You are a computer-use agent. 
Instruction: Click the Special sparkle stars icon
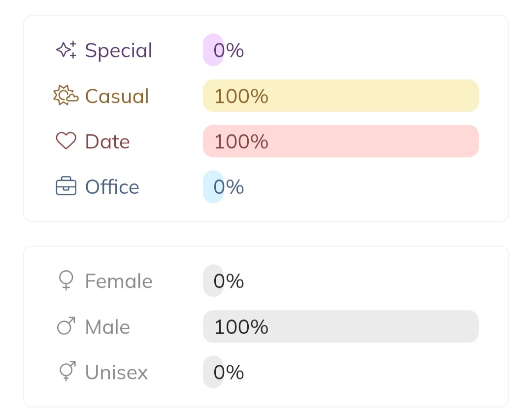tap(66, 50)
